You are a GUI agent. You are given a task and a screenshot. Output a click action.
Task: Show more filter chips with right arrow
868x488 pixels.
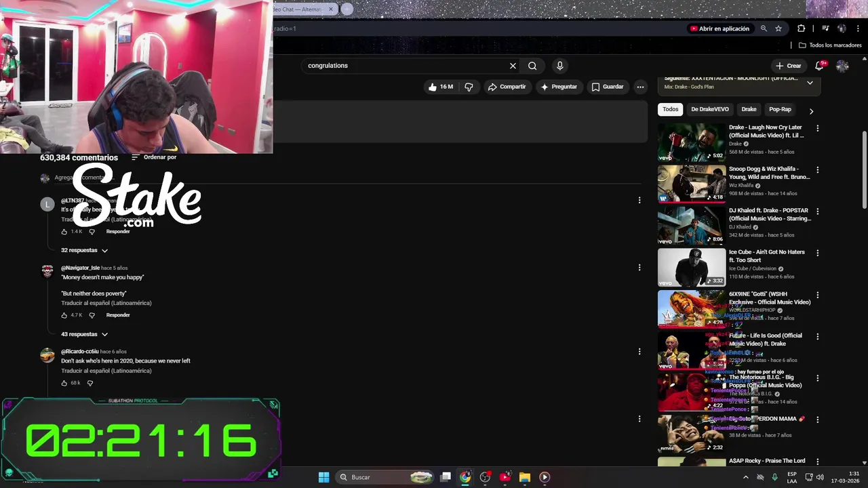811,110
